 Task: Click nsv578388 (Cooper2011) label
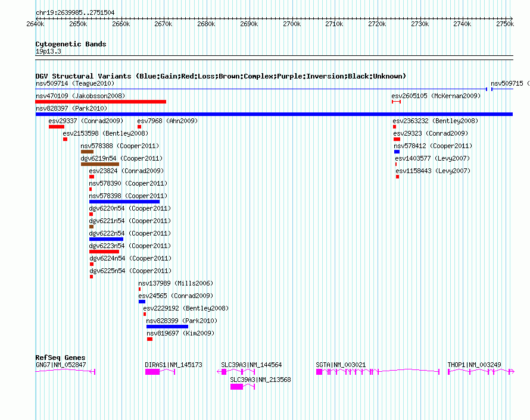(x=120, y=146)
